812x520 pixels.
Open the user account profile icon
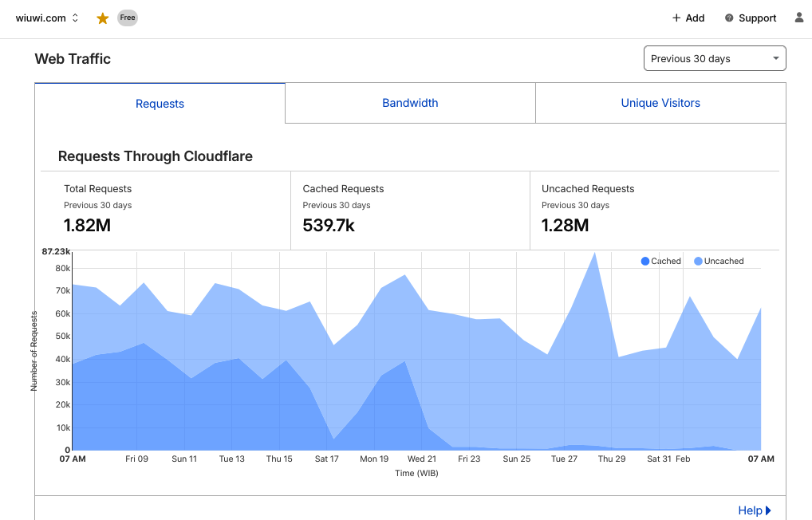click(x=799, y=18)
